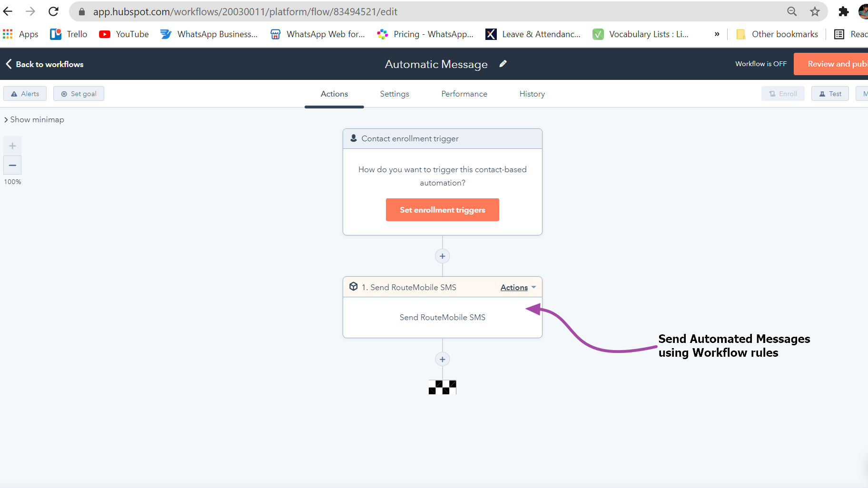Click the package icon on Send RouteMobile SMS step

click(354, 286)
